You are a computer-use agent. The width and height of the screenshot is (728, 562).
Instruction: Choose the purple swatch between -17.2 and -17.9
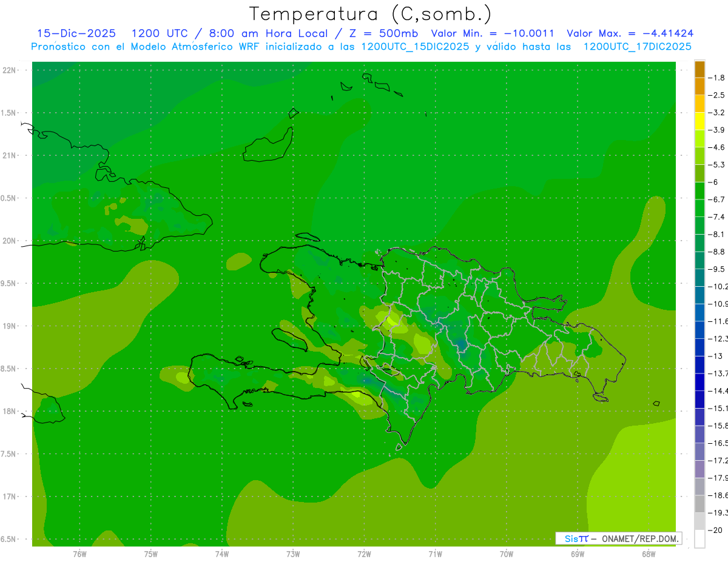(699, 469)
